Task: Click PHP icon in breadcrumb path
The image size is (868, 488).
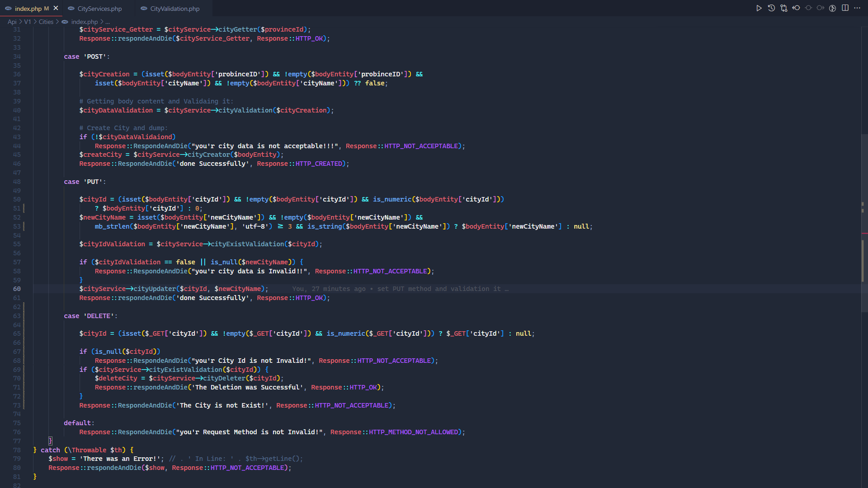Action: [x=65, y=22]
